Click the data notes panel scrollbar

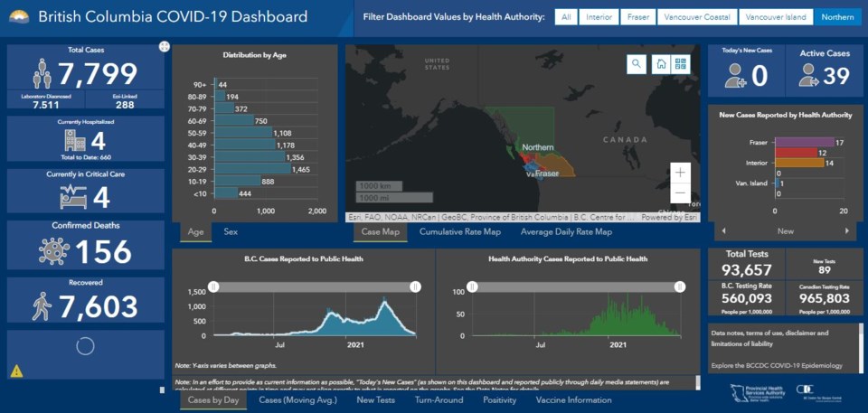[x=860, y=348]
